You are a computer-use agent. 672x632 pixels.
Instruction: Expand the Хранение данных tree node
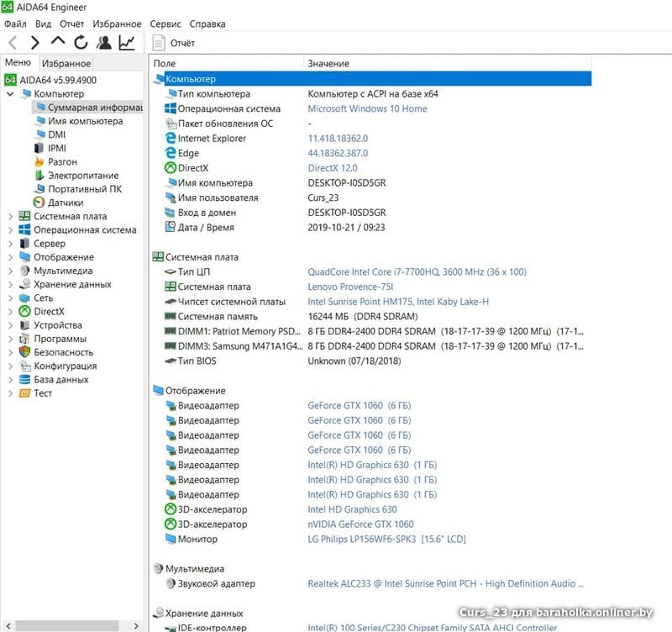click(x=10, y=285)
